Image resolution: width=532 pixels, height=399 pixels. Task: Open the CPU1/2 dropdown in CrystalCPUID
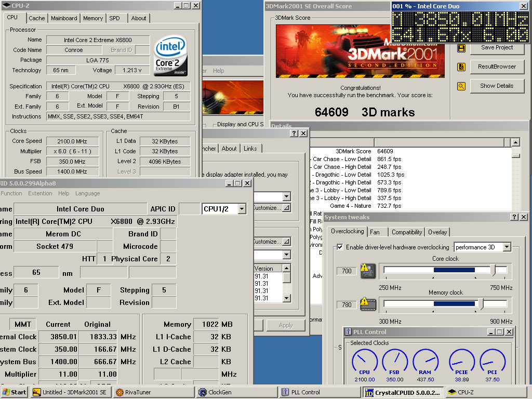(x=242, y=209)
